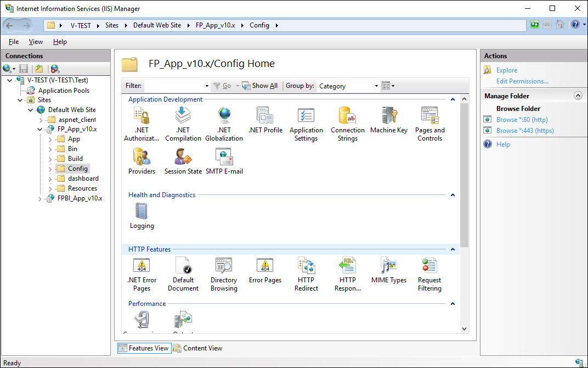The width and height of the screenshot is (588, 368).
Task: Open the Connection Strings feature
Action: [348, 124]
